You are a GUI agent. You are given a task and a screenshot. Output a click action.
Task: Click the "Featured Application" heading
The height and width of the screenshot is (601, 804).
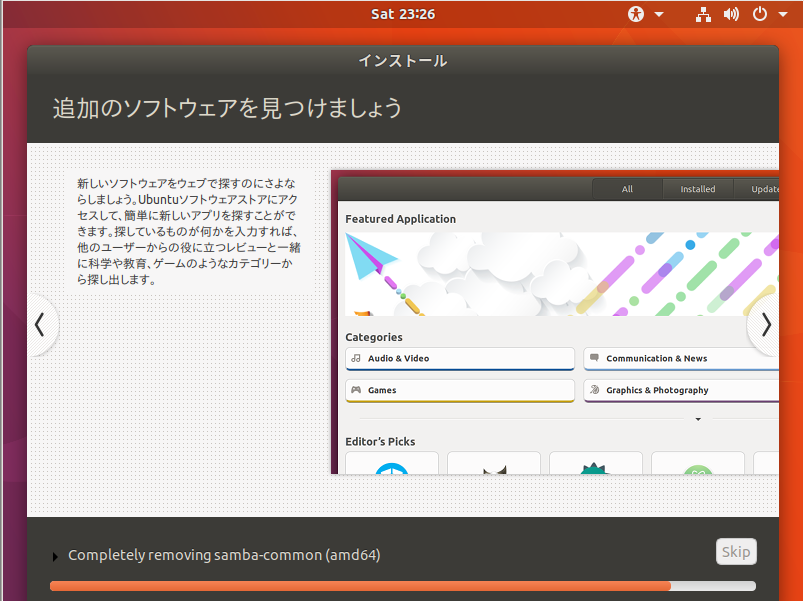coord(400,219)
